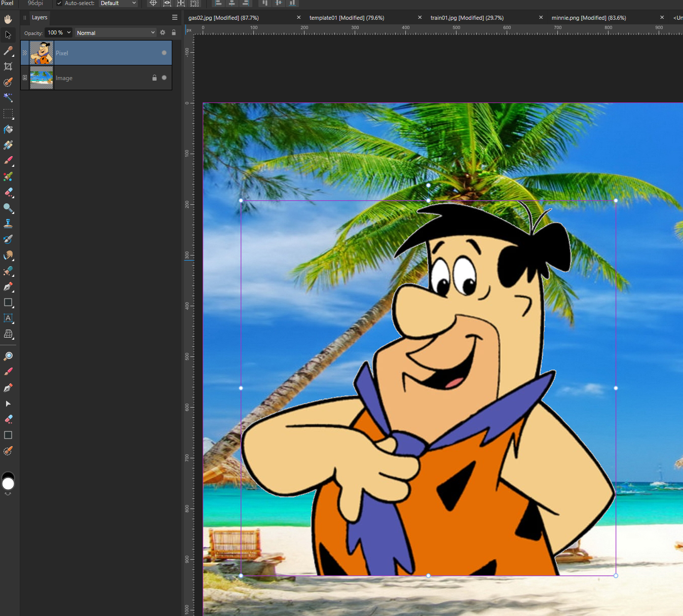The width and height of the screenshot is (683, 616).
Task: Select the Mesh Warp tool
Action: pyautogui.click(x=8, y=334)
